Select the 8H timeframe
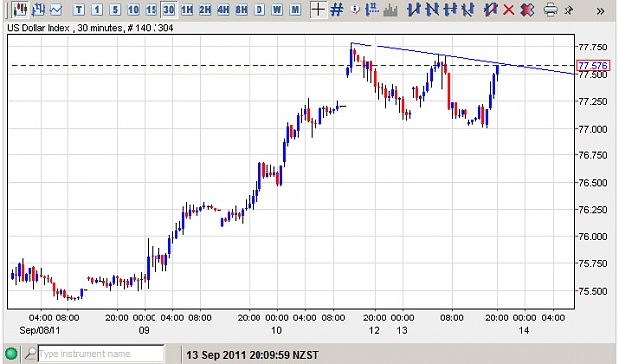 click(242, 10)
